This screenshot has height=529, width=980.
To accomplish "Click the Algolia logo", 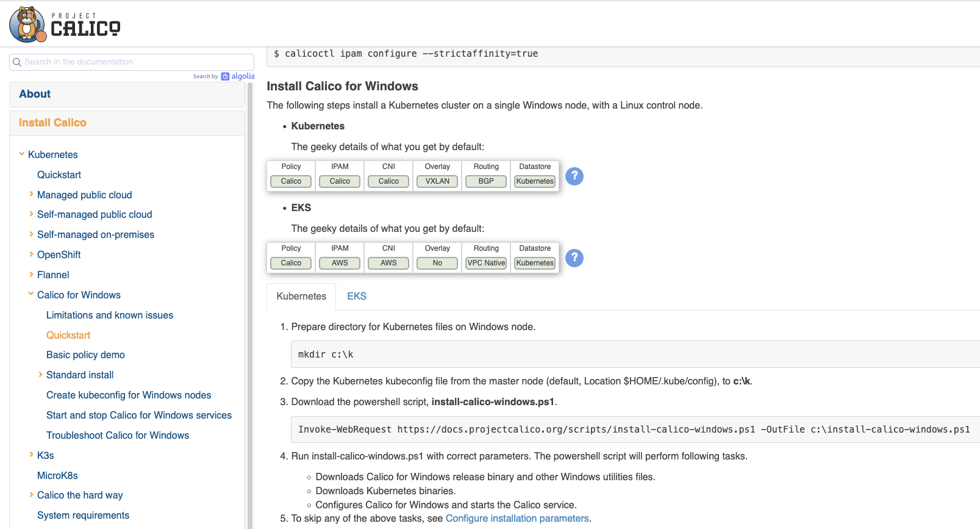I will point(238,76).
